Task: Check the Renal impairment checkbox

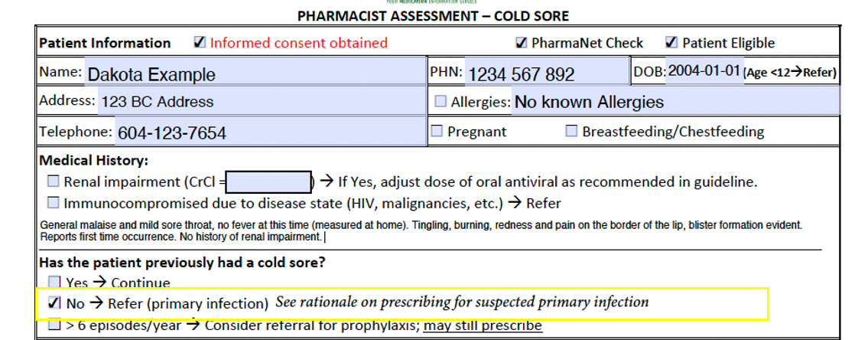Action: (x=53, y=181)
